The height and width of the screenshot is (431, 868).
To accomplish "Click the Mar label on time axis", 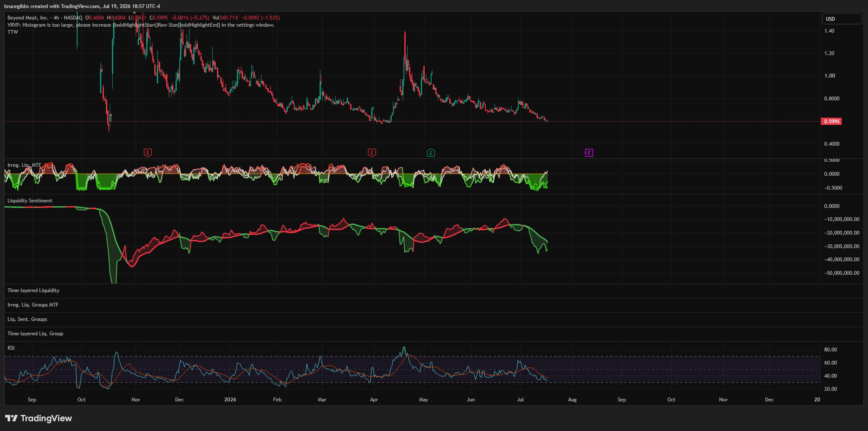I will (x=322, y=400).
